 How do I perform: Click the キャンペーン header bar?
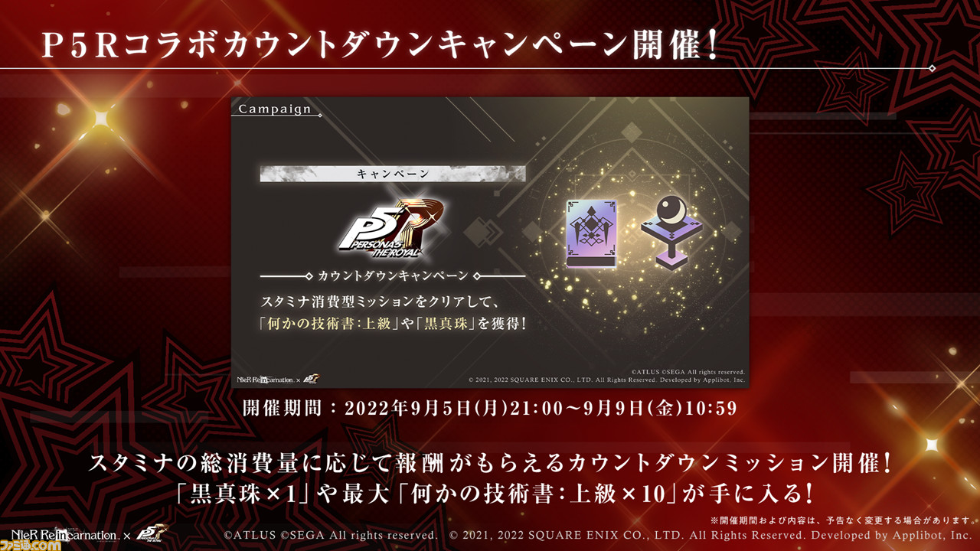[x=393, y=174]
